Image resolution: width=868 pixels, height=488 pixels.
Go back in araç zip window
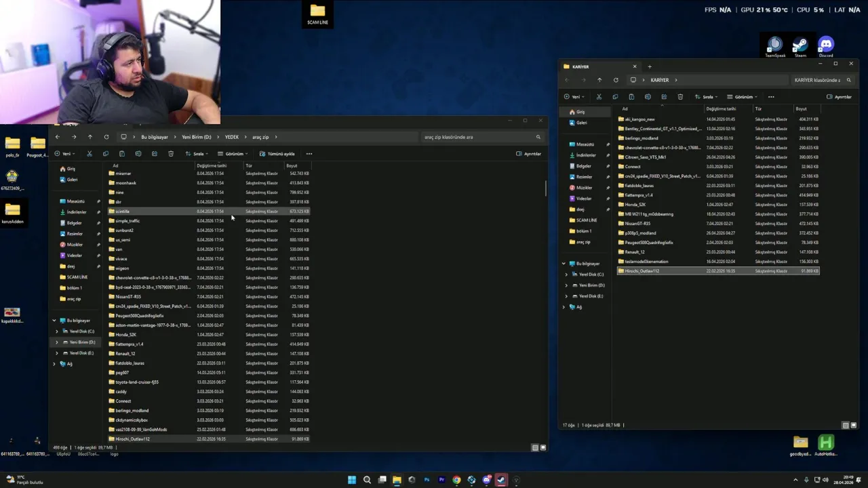pyautogui.click(x=58, y=137)
